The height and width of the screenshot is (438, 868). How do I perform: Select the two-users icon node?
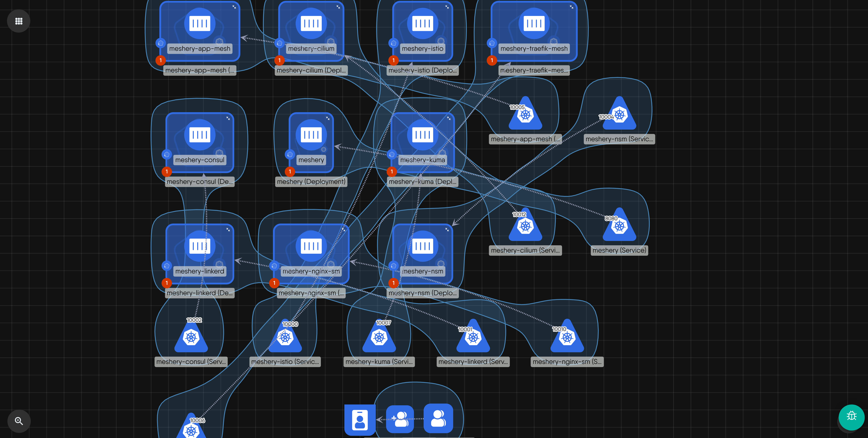438,418
